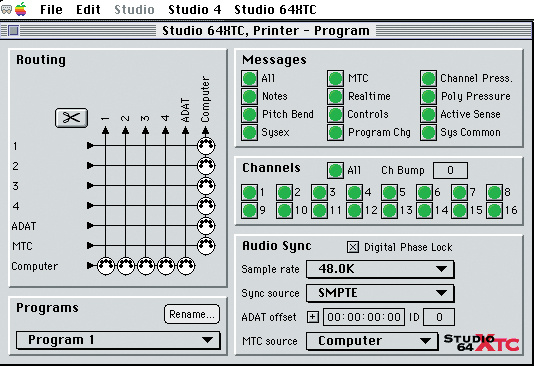This screenshot has width=534, height=366.
Task: Open the MTC source Computer dropdown
Action: pyautogui.click(x=372, y=341)
